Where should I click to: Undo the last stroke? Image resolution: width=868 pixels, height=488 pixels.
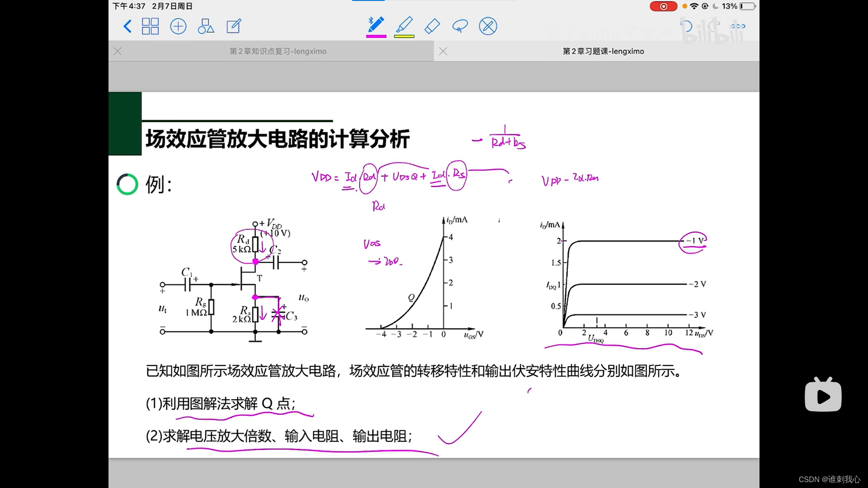(686, 26)
